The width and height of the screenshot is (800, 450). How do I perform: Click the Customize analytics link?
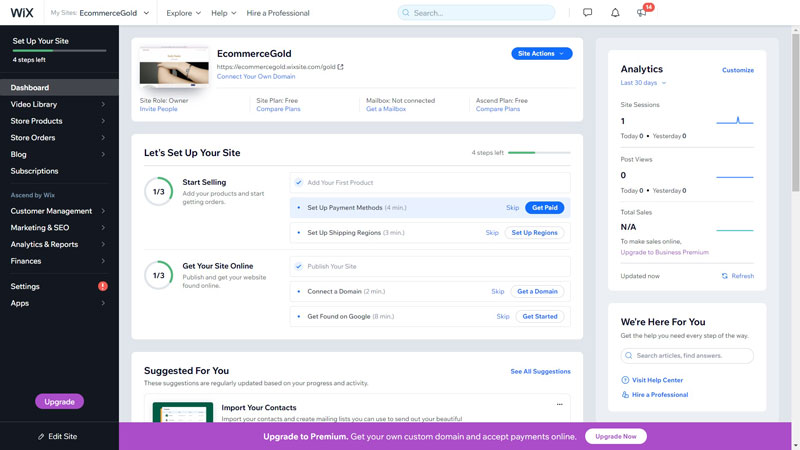738,70
